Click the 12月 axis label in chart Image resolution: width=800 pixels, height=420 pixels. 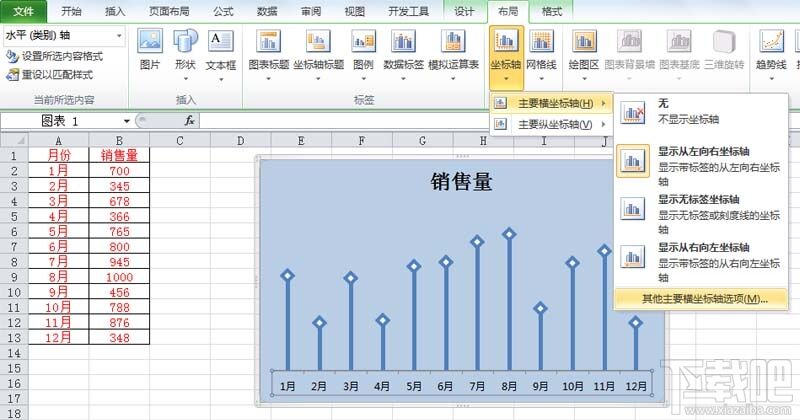click(x=636, y=386)
